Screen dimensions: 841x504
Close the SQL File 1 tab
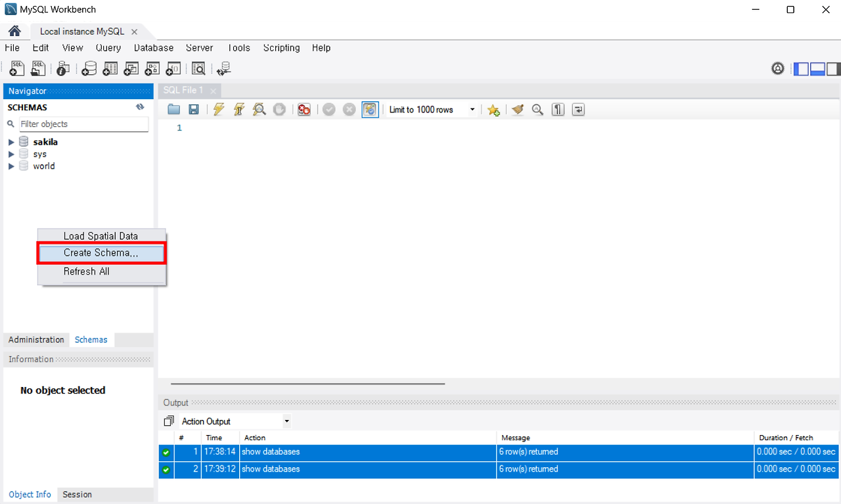pyautogui.click(x=213, y=91)
